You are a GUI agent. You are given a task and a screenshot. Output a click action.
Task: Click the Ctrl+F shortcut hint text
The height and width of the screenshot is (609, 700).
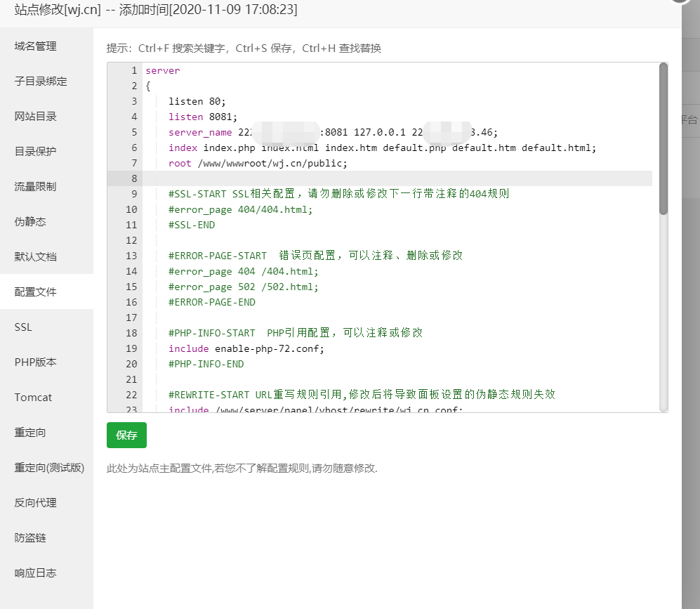(x=181, y=48)
